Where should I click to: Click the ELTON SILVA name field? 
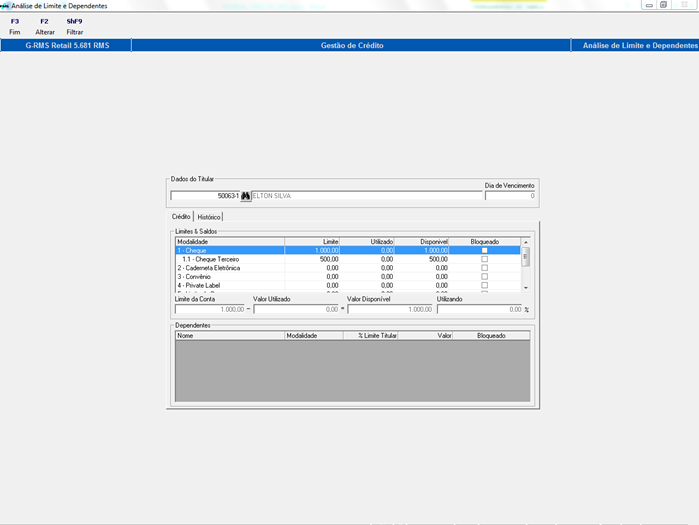367,196
